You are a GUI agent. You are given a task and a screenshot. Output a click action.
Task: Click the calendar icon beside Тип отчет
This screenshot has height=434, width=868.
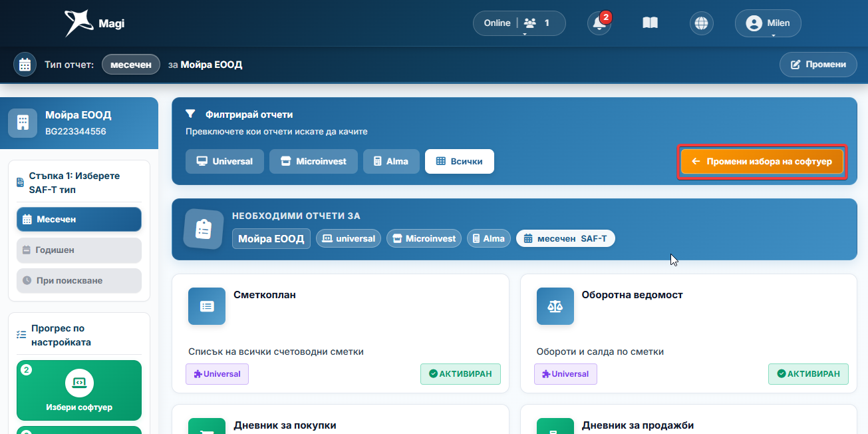[x=25, y=65]
